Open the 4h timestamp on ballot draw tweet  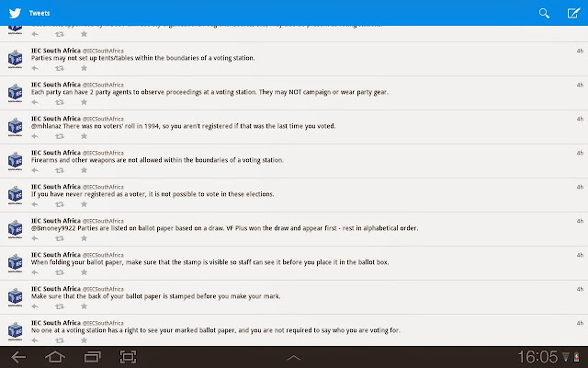(x=580, y=221)
